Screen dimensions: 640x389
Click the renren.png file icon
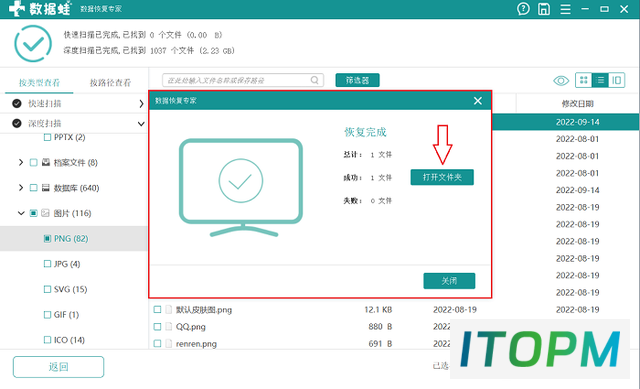[x=169, y=344]
